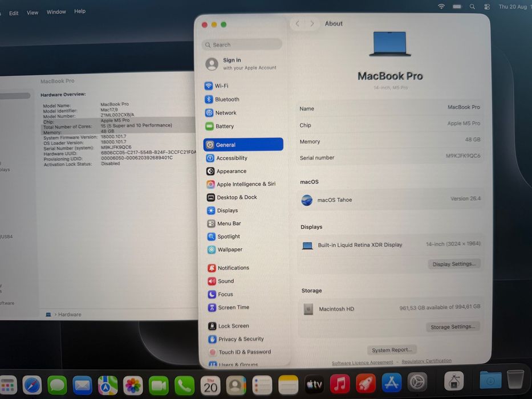Click the Name row value MacBook Pro
Viewport: 532px width, 399px height.
464,107
